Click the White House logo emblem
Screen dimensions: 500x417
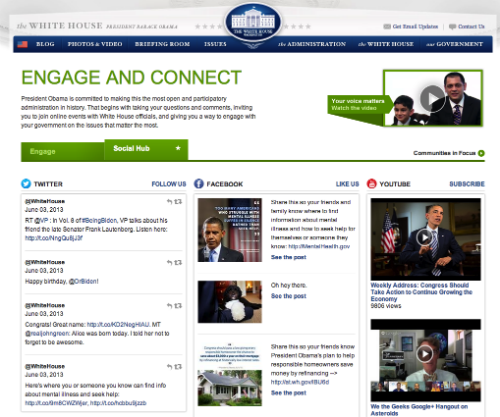(253, 22)
